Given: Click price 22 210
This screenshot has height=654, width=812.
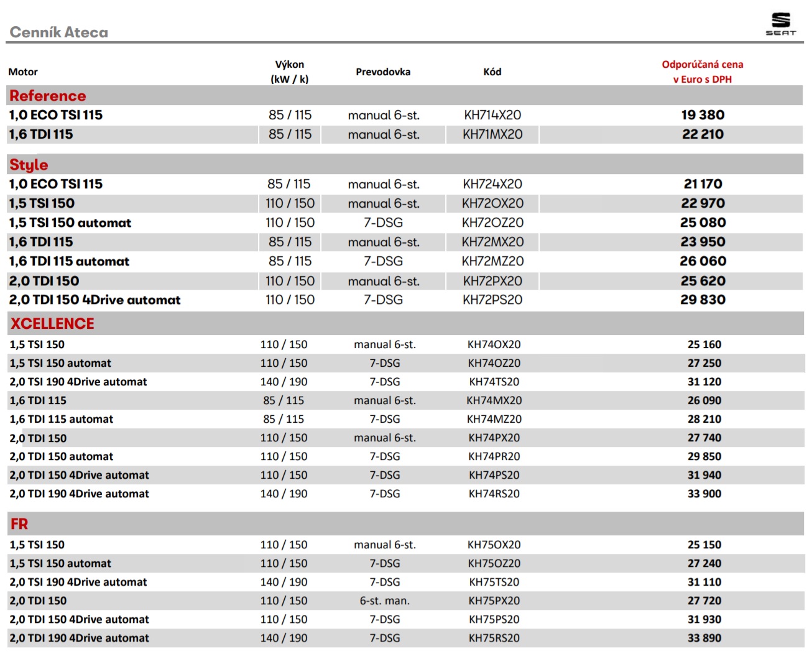Looking at the screenshot, I should point(703,134).
